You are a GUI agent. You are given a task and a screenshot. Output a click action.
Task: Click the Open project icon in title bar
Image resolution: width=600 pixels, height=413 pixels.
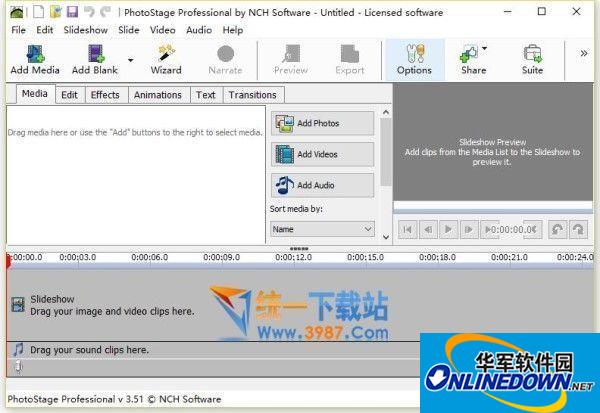[55, 12]
